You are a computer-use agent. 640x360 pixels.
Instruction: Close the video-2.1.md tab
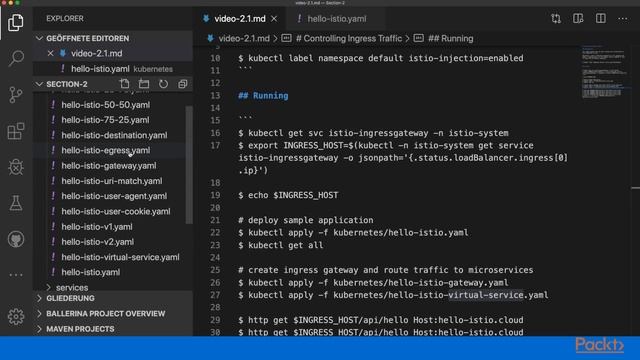274,19
